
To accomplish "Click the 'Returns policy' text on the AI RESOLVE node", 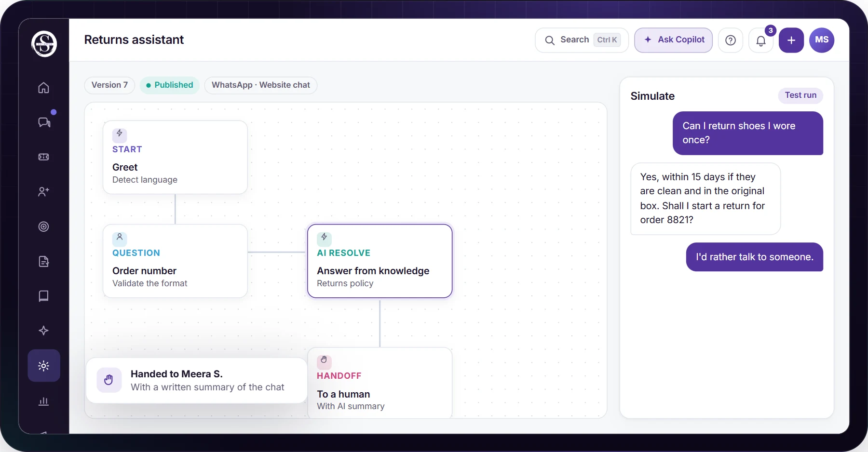I will (x=345, y=283).
